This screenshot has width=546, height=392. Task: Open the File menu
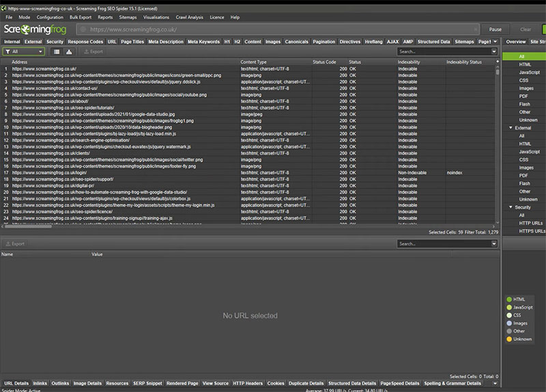click(9, 17)
